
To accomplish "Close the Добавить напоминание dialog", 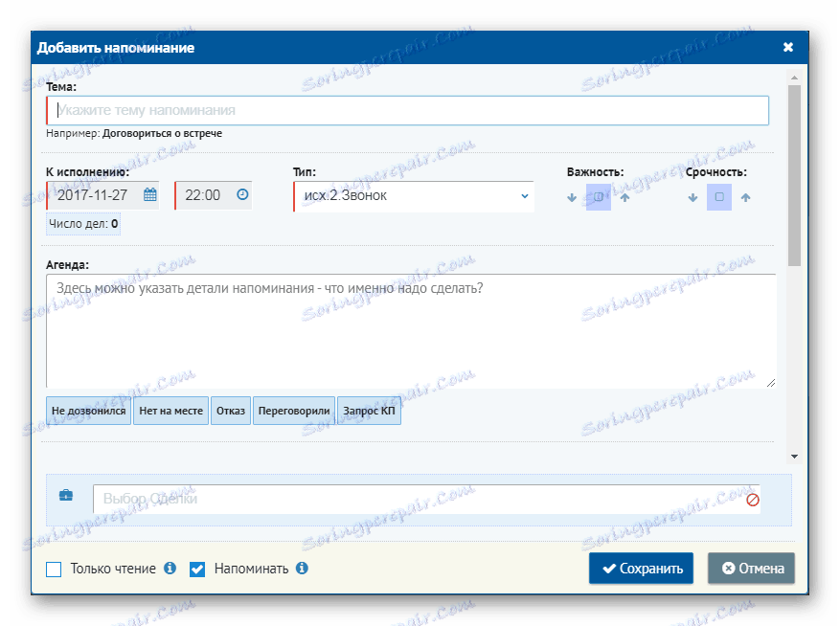I will pos(788,47).
